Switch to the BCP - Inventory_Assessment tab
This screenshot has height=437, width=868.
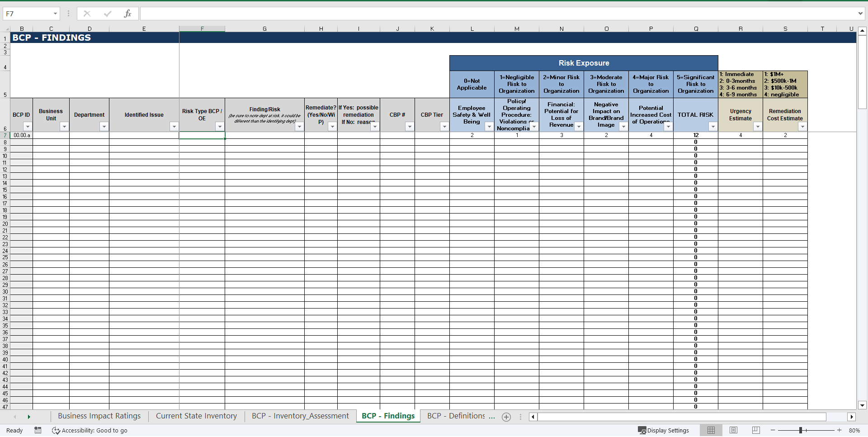(300, 416)
